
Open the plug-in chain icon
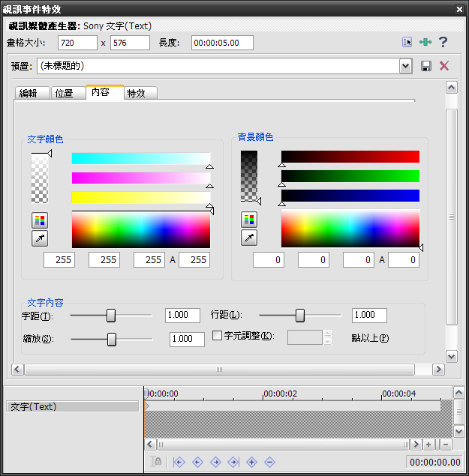425,42
